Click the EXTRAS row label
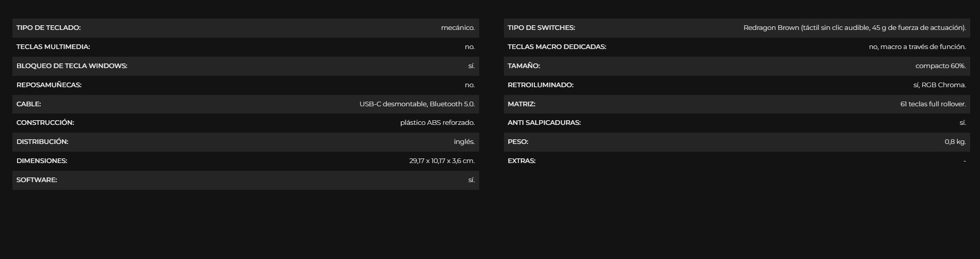Image resolution: width=980 pixels, height=259 pixels. (521, 161)
